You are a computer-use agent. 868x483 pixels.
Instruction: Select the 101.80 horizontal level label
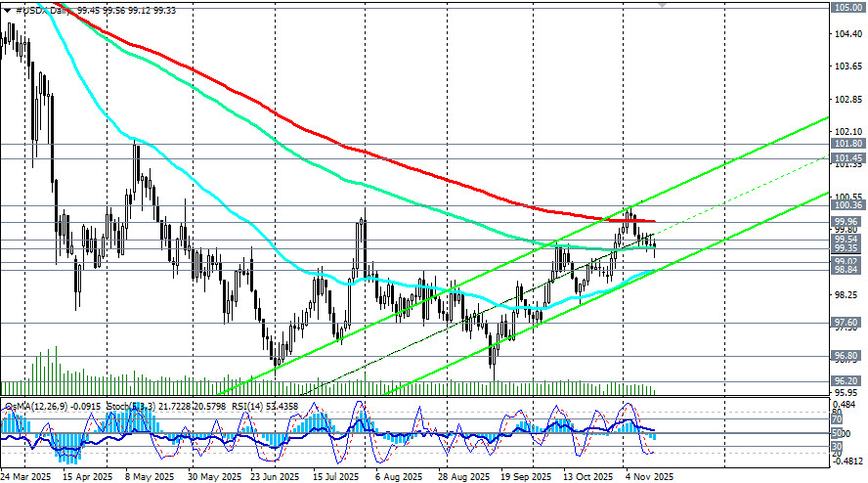pyautogui.click(x=846, y=144)
